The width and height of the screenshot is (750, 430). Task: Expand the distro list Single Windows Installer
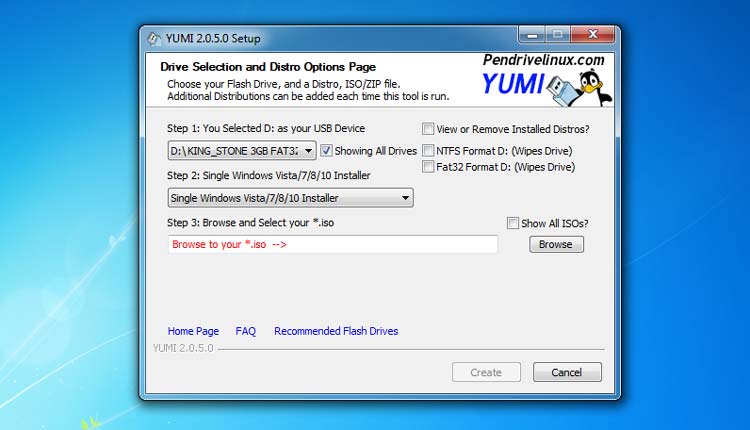[x=290, y=198]
